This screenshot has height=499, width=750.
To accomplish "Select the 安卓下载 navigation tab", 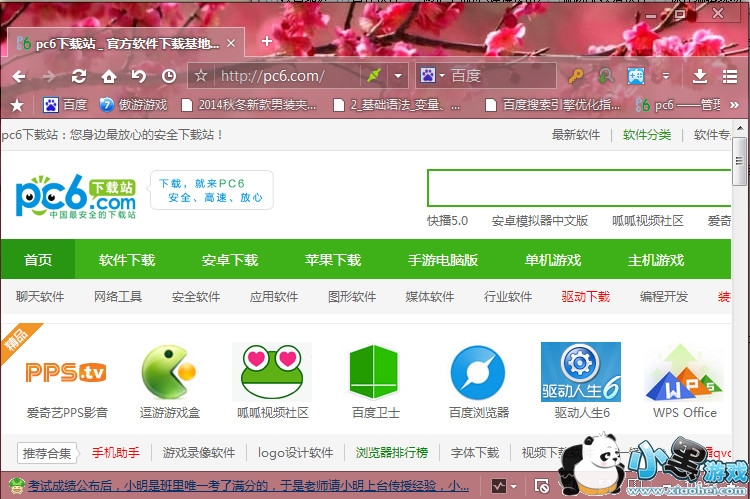I will [x=230, y=260].
